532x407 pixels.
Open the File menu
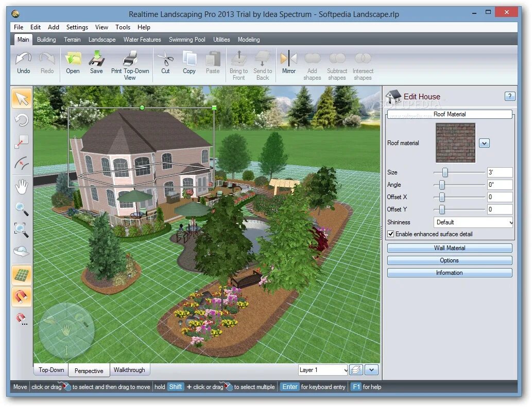pyautogui.click(x=19, y=27)
